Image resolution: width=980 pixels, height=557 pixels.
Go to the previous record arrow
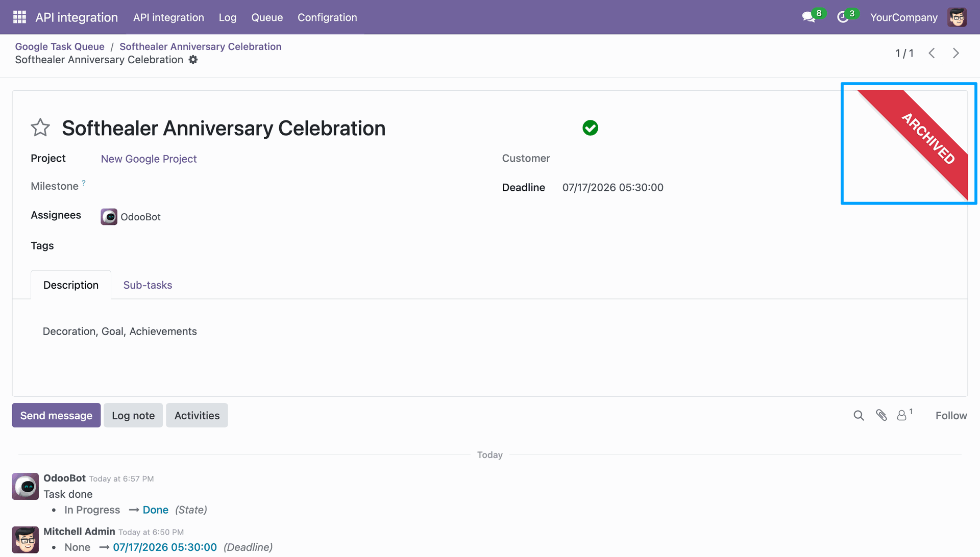(932, 53)
